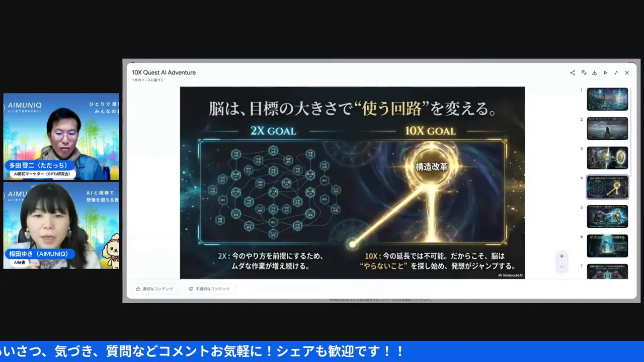Click the zoom in plus control
The height and width of the screenshot is (362, 644).
point(561,256)
